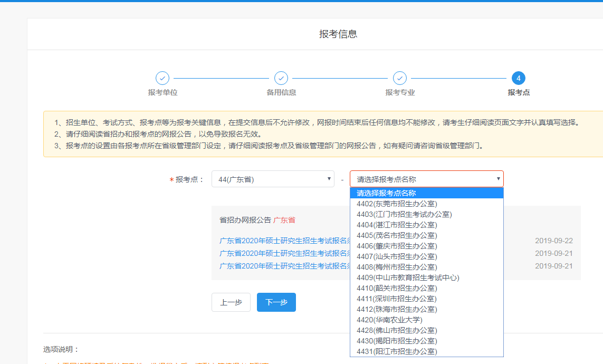The height and width of the screenshot is (364, 603).
Task: Click the blue 下一步 button
Action: 276,302
